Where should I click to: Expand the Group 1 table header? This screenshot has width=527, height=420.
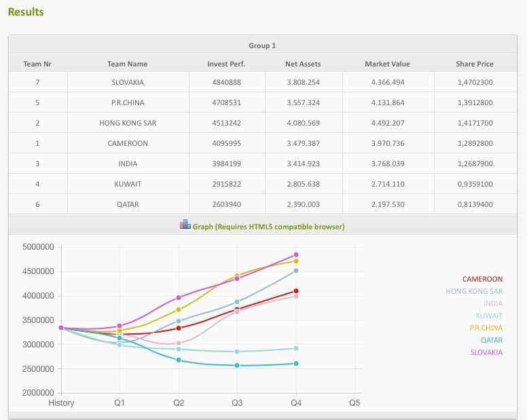click(262, 45)
